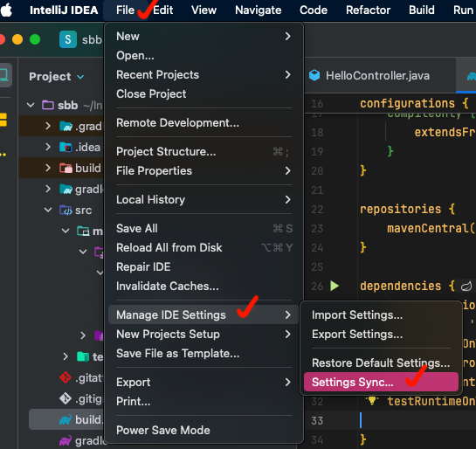
Task: Select the .gitattributes file icon
Action: point(66,377)
